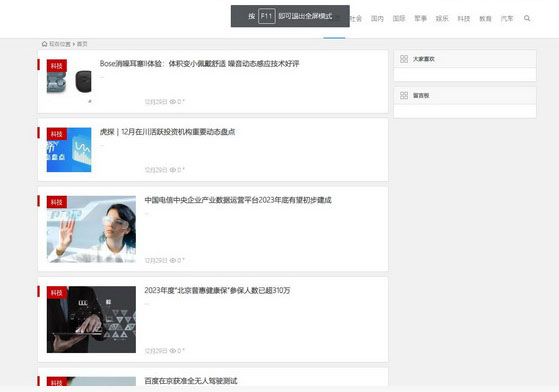
Task: Click the 12月29日 date under the Bose article
Action: point(156,102)
